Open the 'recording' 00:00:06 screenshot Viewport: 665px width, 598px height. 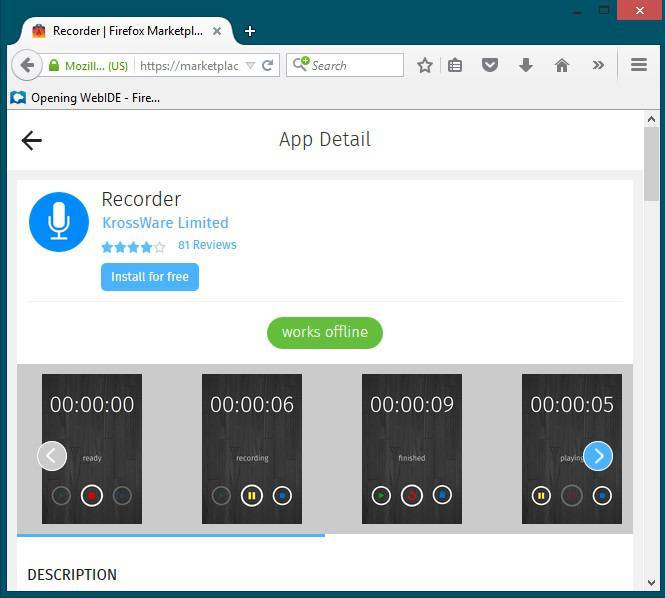click(252, 449)
